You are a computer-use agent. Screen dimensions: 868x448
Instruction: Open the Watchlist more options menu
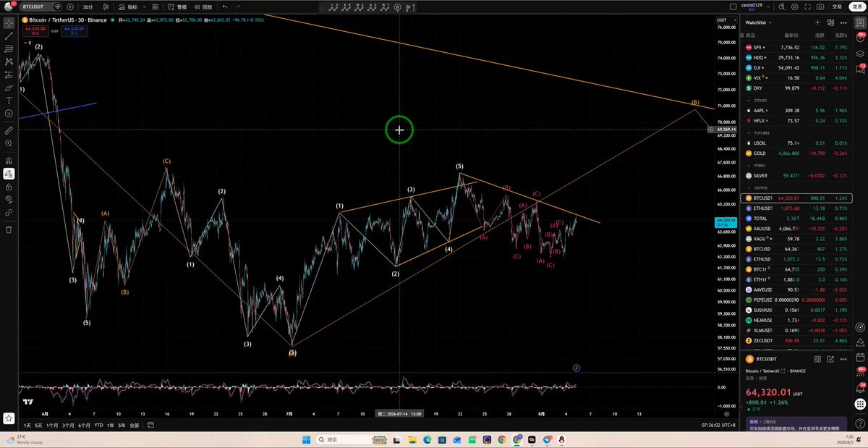842,22
